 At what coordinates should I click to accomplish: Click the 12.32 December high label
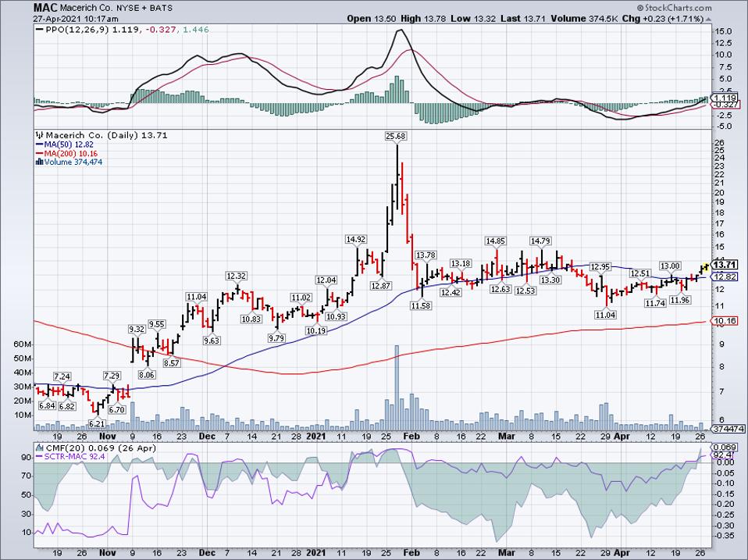[x=236, y=276]
